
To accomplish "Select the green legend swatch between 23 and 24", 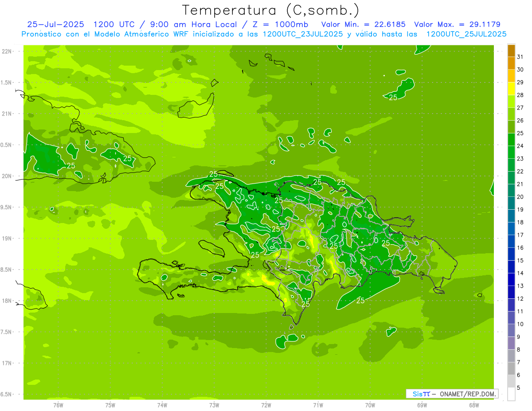I will point(511,153).
